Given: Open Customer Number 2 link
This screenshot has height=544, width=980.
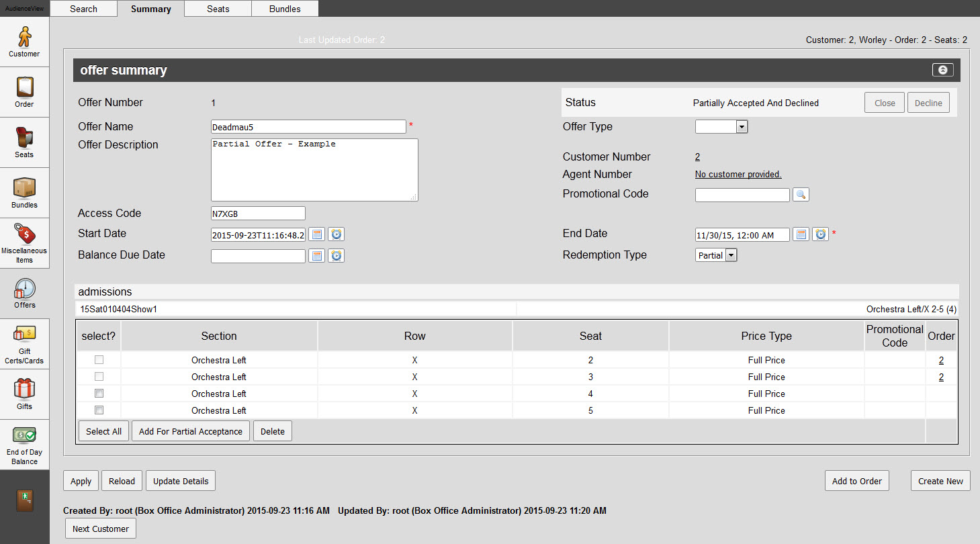Looking at the screenshot, I should (697, 156).
